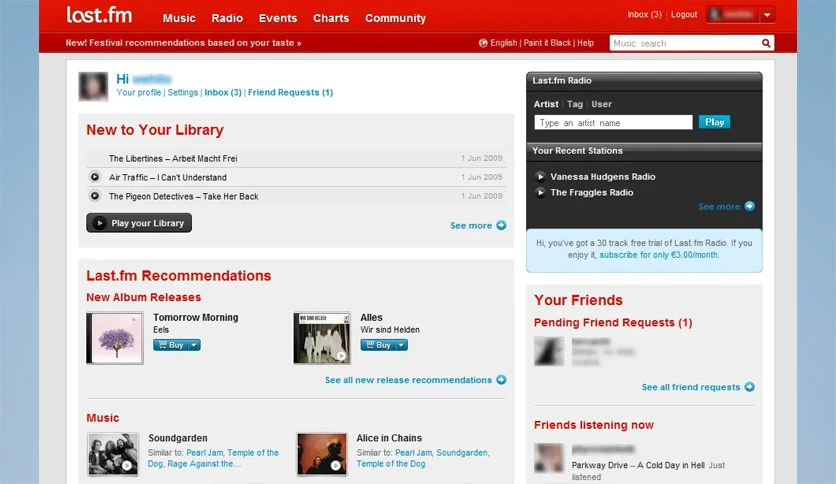Viewport: 836px width, 484px height.
Task: Click the last.fm logo
Action: (x=99, y=15)
